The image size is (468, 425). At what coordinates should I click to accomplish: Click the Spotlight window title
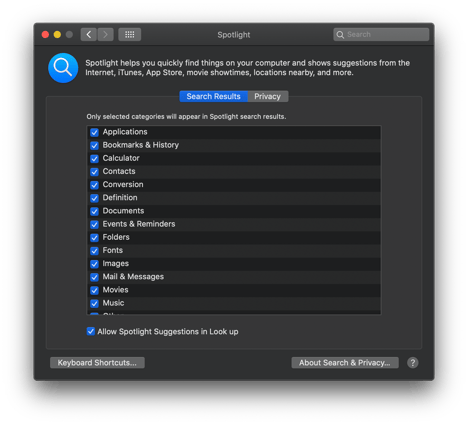[234, 35]
